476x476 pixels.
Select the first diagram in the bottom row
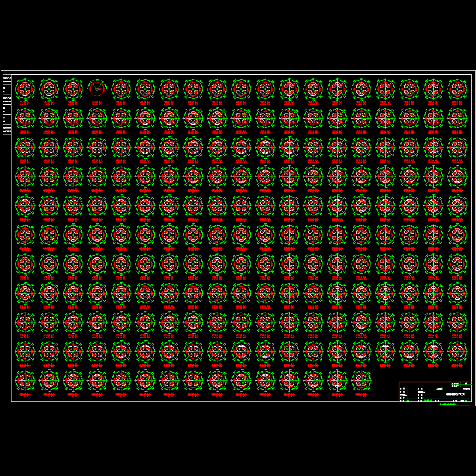25,380
